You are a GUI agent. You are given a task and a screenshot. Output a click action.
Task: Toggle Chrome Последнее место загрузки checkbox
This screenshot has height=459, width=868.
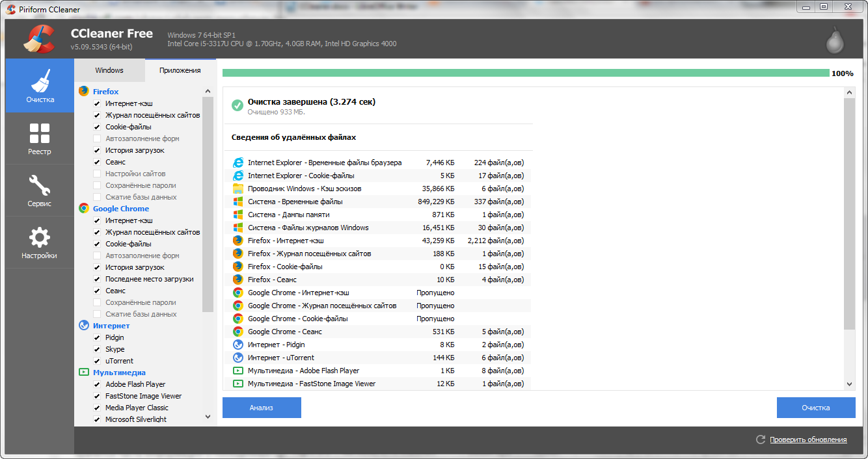(97, 279)
